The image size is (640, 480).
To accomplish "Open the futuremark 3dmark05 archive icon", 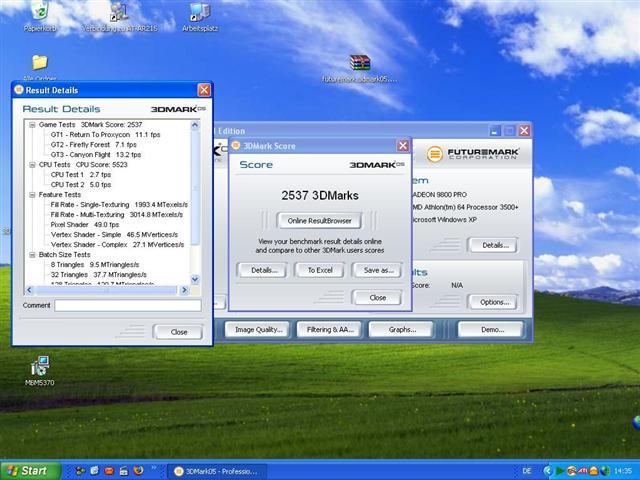I will tap(360, 69).
